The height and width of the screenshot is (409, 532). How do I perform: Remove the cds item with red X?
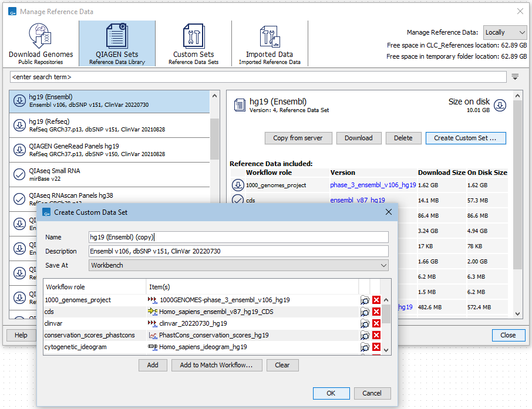click(x=376, y=312)
